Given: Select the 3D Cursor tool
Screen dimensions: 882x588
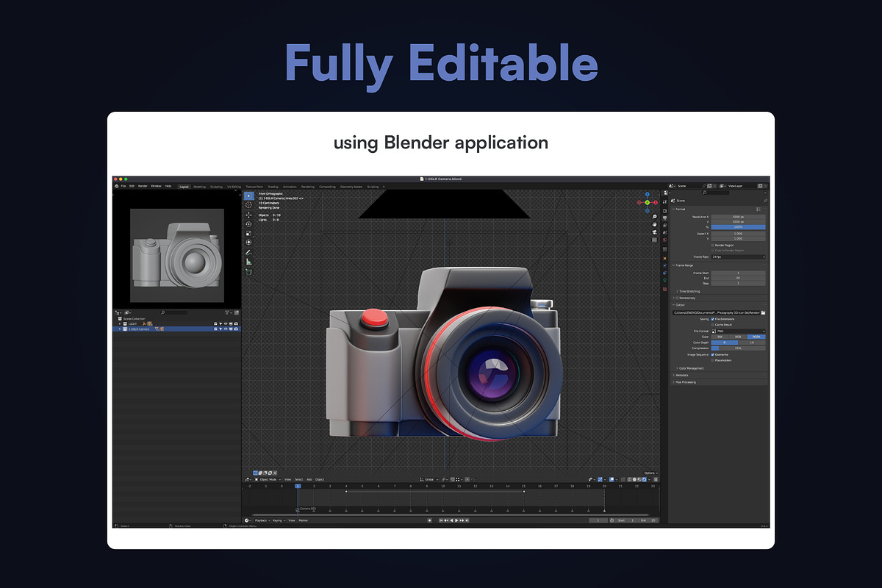Looking at the screenshot, I should click(248, 205).
